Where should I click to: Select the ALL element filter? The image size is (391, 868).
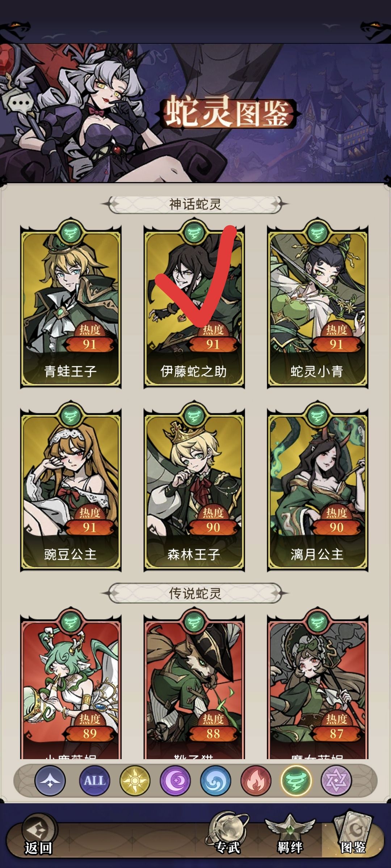point(94,780)
